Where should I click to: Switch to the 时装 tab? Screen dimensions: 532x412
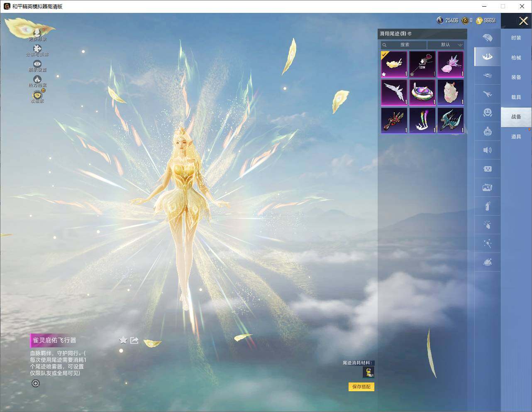coord(516,38)
